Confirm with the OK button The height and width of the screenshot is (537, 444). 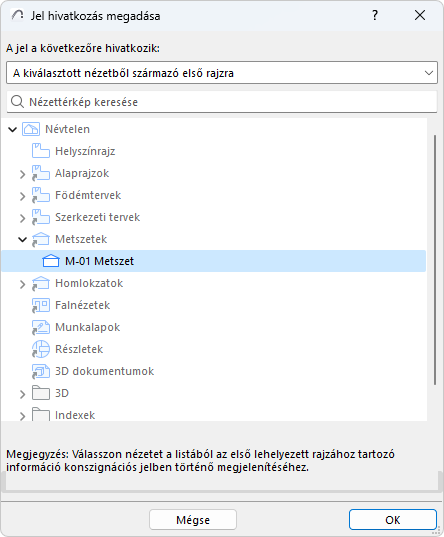pyautogui.click(x=393, y=520)
